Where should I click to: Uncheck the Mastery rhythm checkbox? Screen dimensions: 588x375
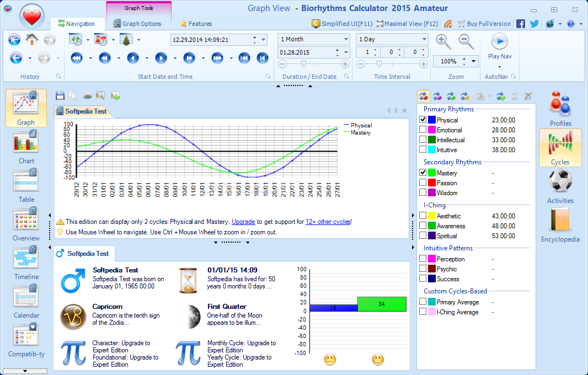pos(423,173)
